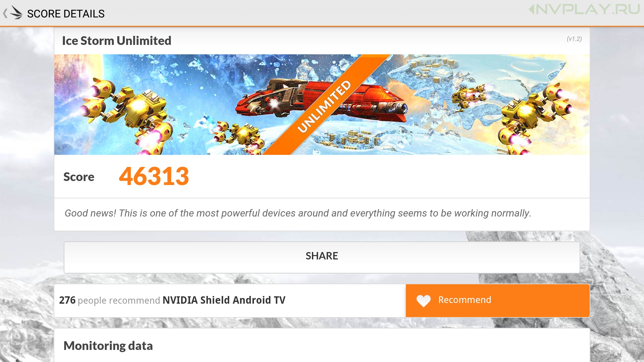
Task: Select the Ice Storm Unlimited title
Action: click(116, 41)
